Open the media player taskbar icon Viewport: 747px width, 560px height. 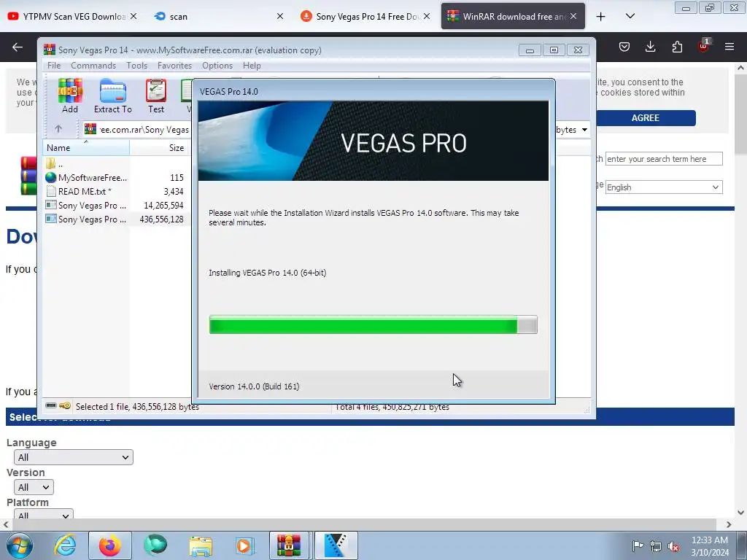pyautogui.click(x=245, y=545)
